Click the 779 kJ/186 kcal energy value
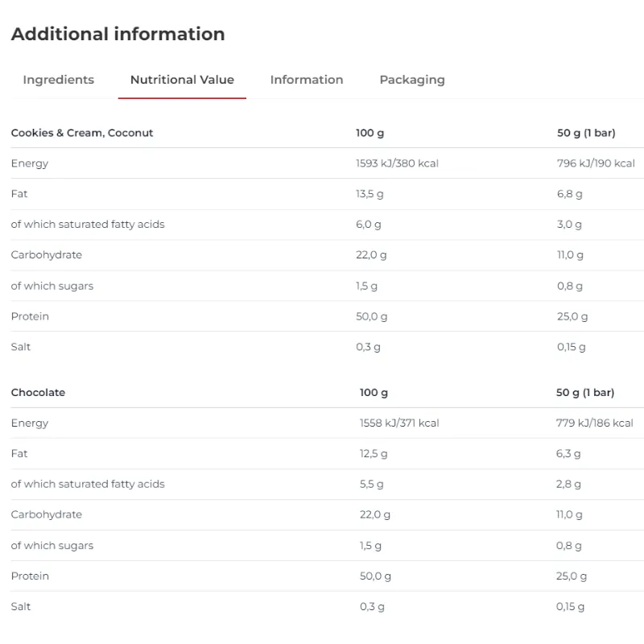 [594, 423]
